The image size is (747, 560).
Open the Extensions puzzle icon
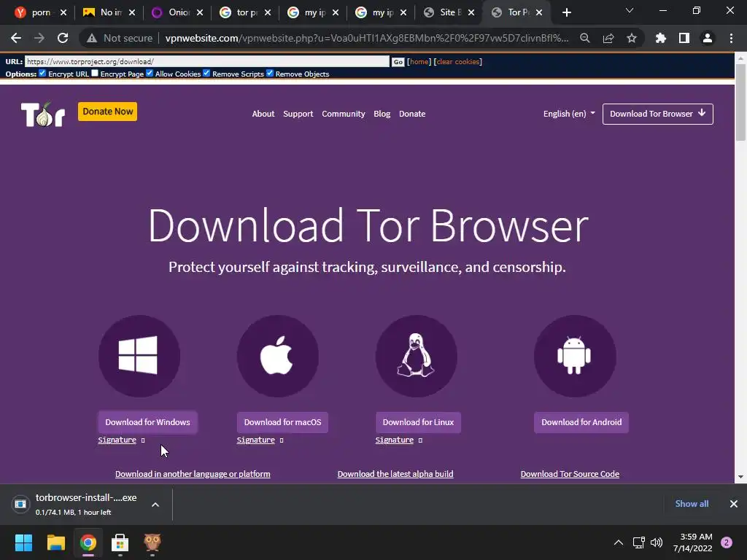(661, 38)
